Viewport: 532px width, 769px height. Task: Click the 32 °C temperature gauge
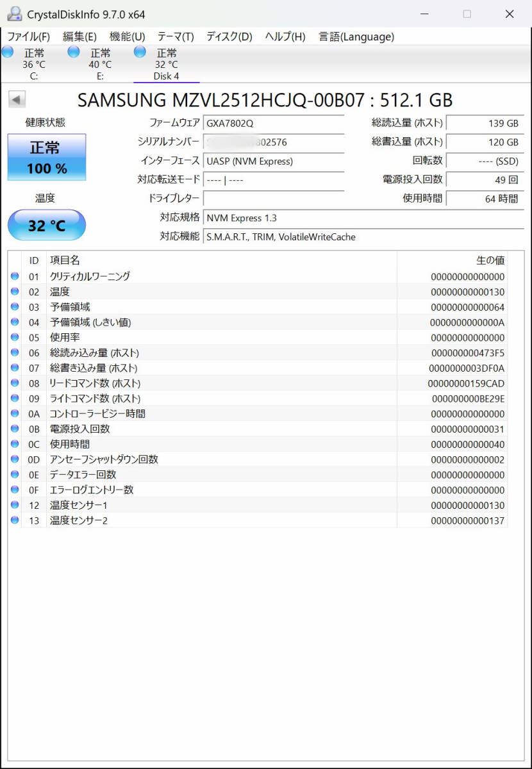tap(46, 225)
